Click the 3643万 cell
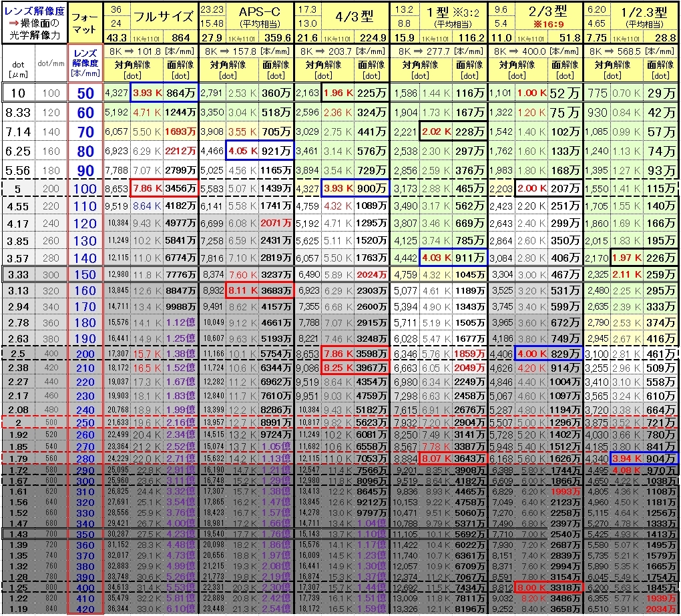 (469, 458)
